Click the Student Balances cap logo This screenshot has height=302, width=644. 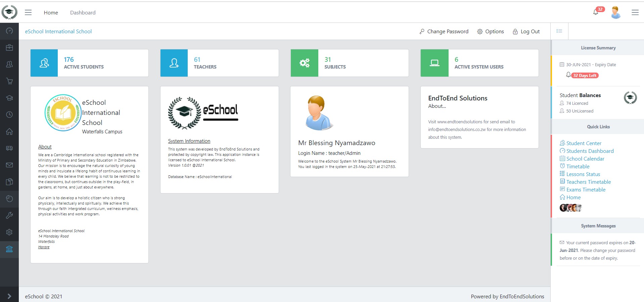630,98
